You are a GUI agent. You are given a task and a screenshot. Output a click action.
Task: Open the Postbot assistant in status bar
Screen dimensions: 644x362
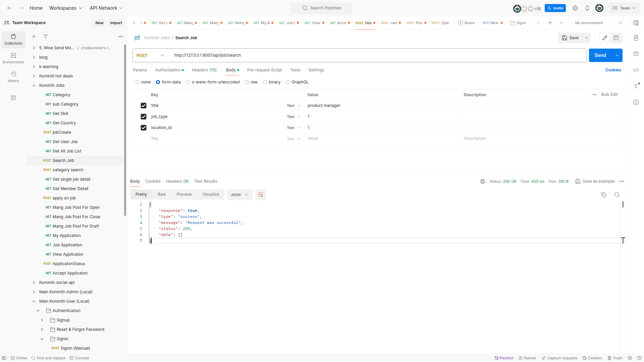coord(504,358)
